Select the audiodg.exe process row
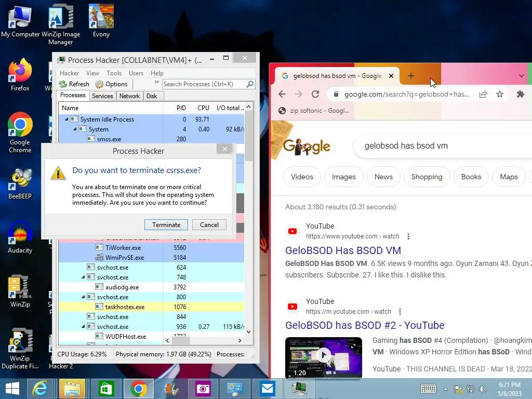Viewport: 532px width, 399px height. pyautogui.click(x=151, y=287)
